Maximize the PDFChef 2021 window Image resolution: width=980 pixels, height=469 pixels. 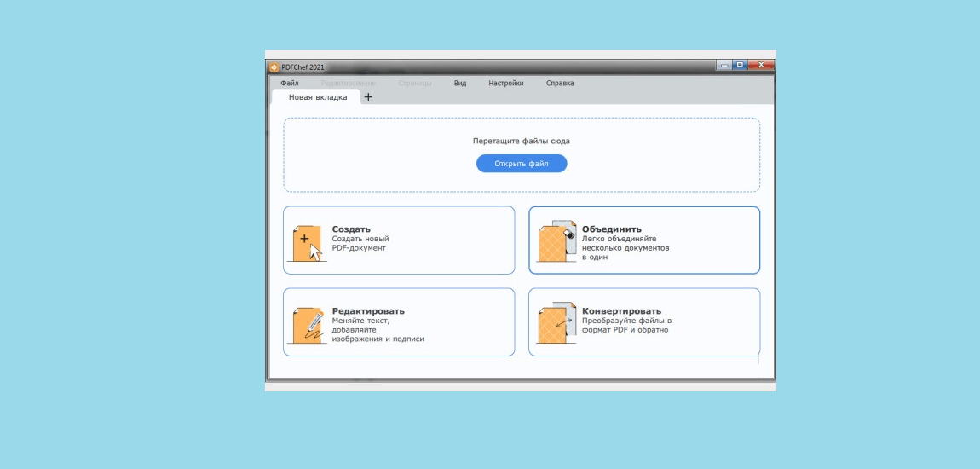tap(740, 65)
